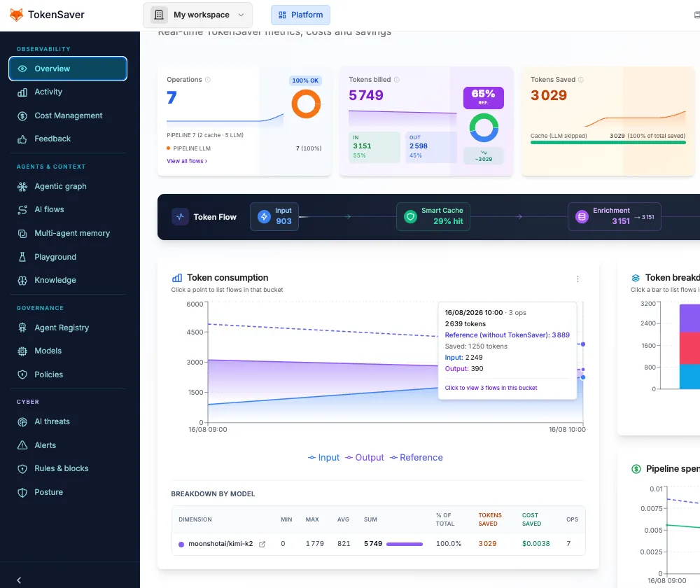The height and width of the screenshot is (588, 700).
Task: Click the Operations info icon
Action: 208,80
